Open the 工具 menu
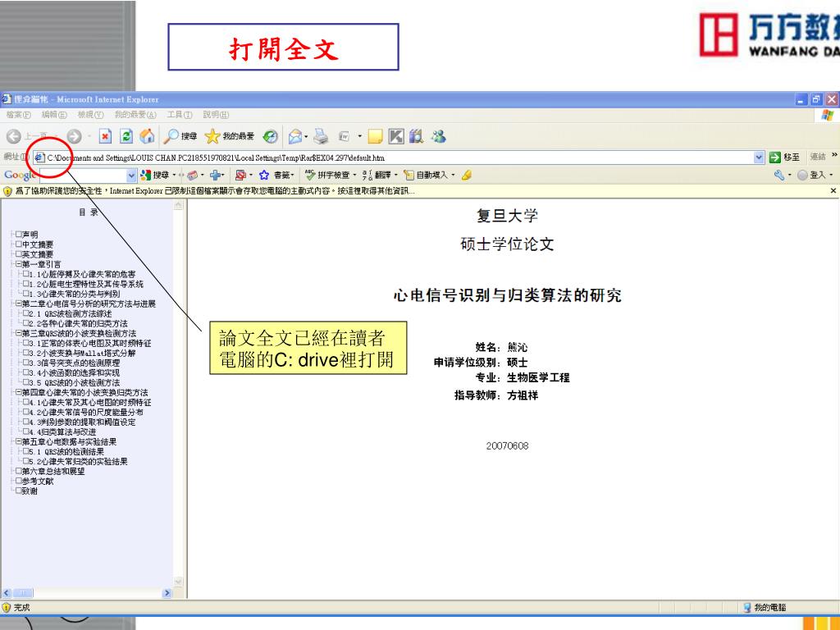Viewport: 840px width, 630px height. pyautogui.click(x=180, y=115)
